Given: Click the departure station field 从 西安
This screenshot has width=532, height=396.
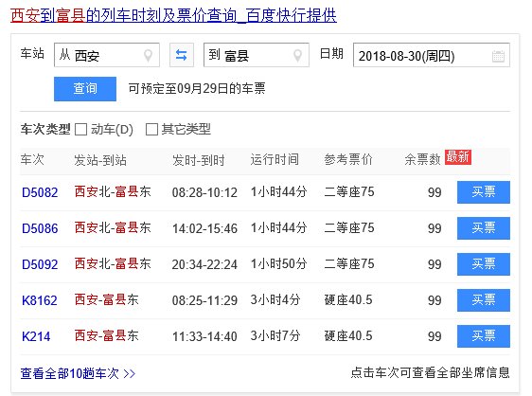Looking at the screenshot, I should pos(107,55).
